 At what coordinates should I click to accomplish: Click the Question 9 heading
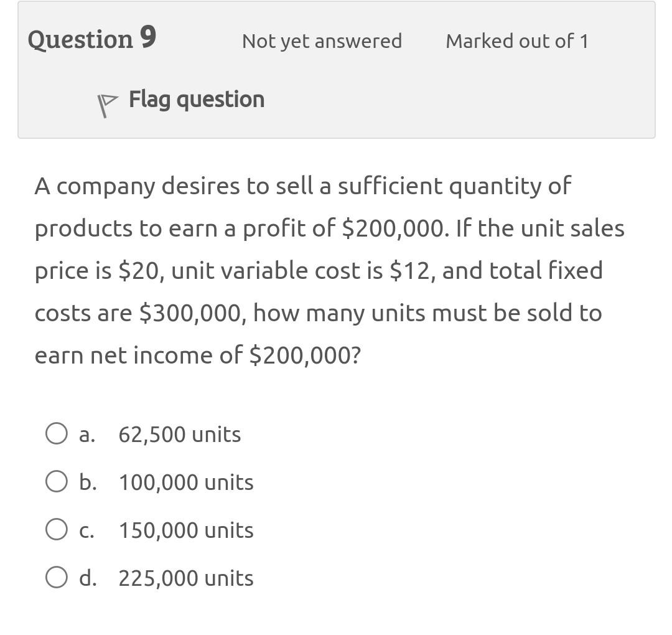click(91, 39)
